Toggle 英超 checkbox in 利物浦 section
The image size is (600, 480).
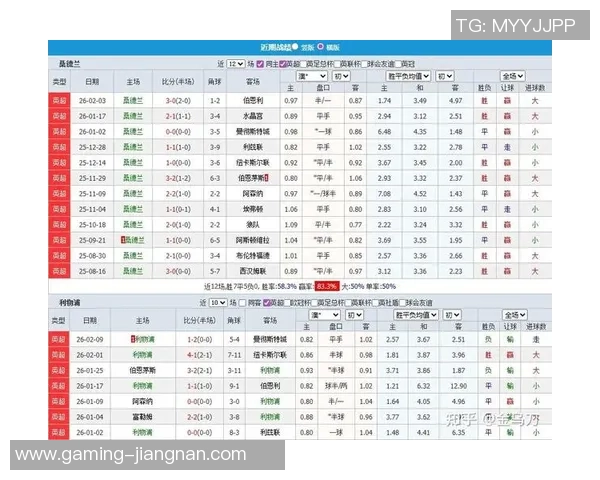(267, 303)
